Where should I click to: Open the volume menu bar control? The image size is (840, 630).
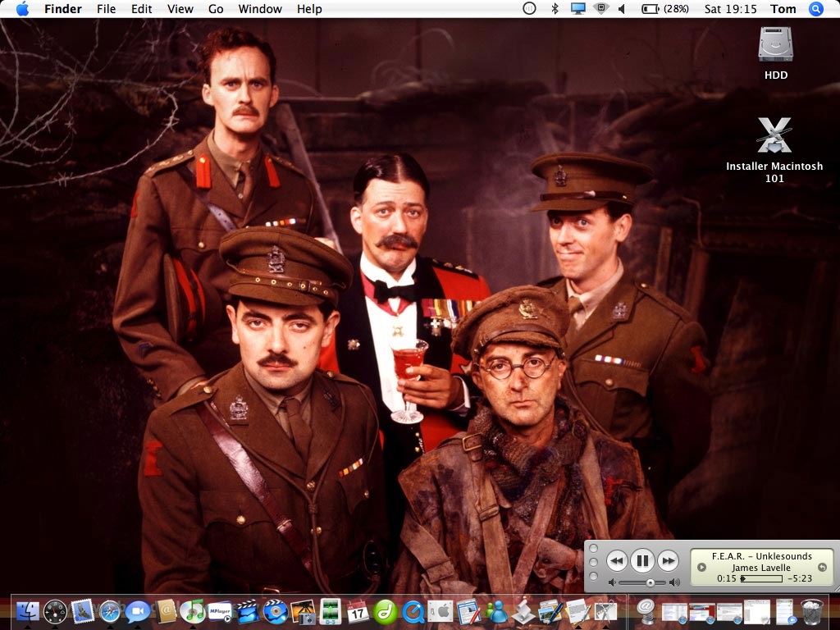(x=622, y=8)
